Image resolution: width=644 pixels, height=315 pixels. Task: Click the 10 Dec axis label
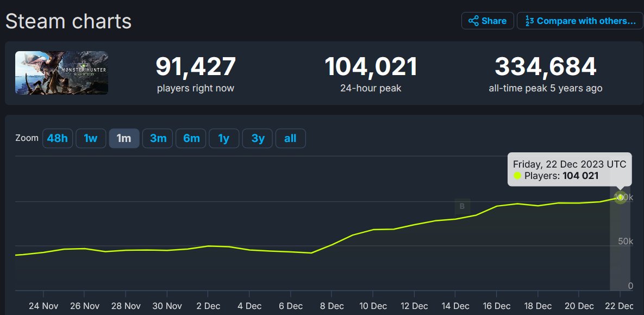coord(372,306)
